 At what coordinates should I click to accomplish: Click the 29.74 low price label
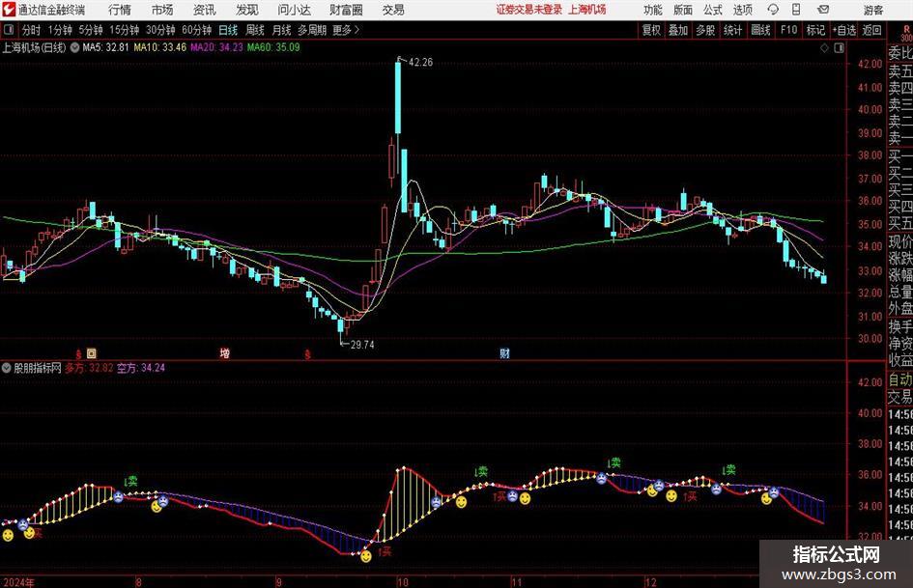pyautogui.click(x=362, y=345)
